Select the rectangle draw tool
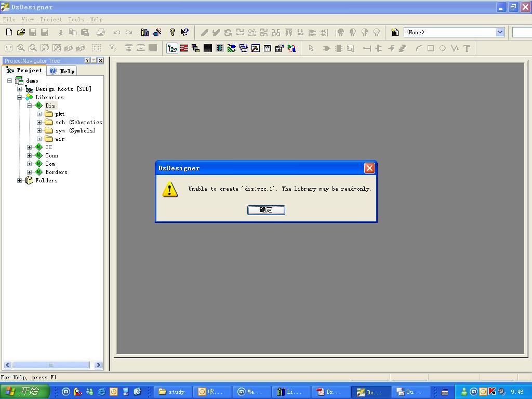The image size is (532, 399). point(431,48)
